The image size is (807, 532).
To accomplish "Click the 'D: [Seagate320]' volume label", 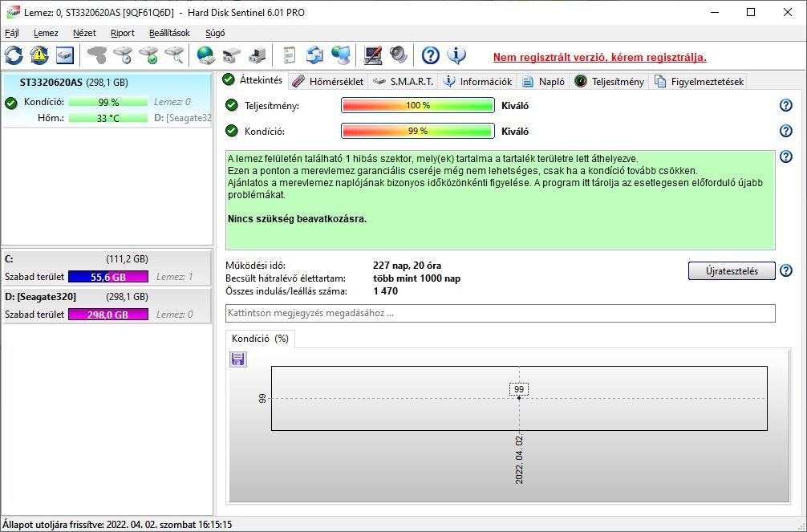I will (x=41, y=297).
